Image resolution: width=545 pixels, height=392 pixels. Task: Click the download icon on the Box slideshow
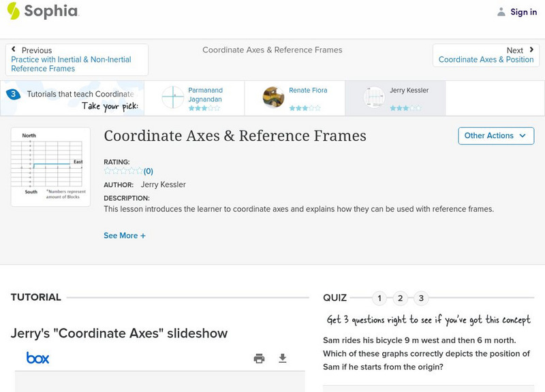(282, 357)
